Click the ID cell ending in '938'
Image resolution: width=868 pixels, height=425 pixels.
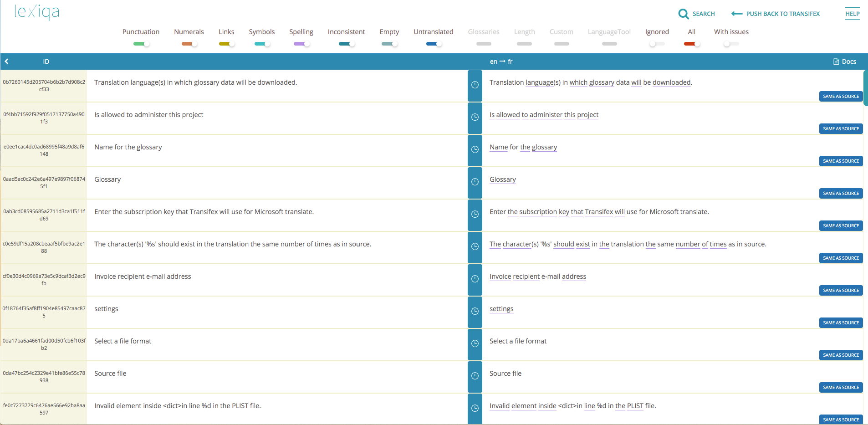pyautogui.click(x=44, y=377)
